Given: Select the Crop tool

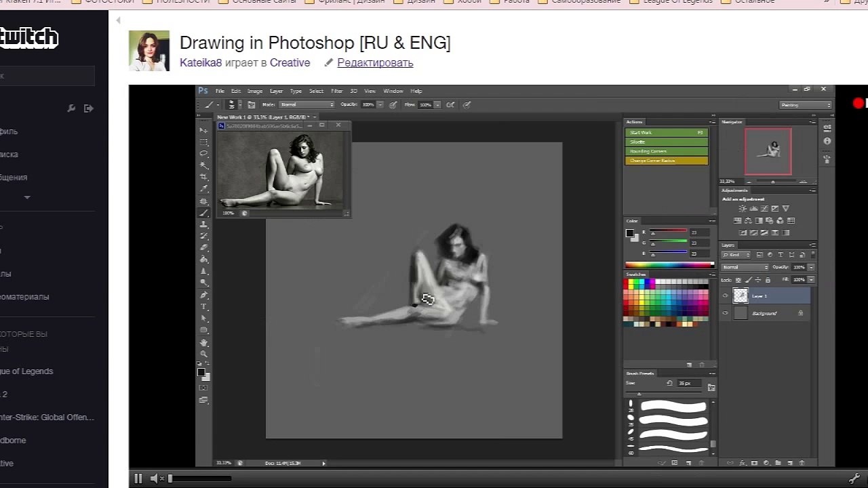Looking at the screenshot, I should click(203, 177).
